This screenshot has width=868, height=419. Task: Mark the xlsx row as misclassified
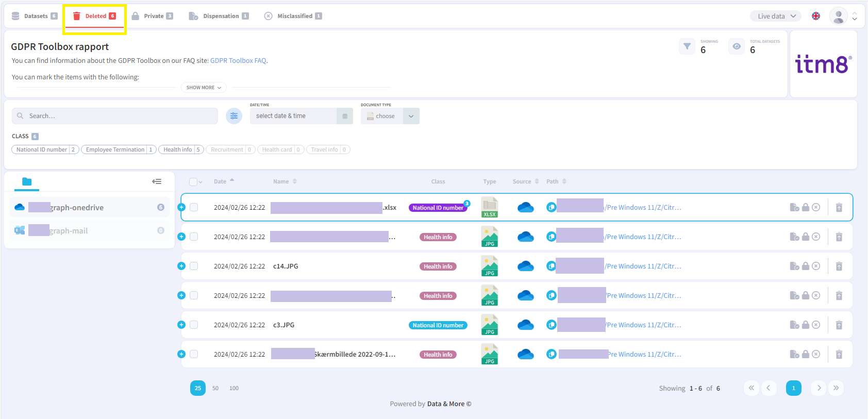coord(816,207)
